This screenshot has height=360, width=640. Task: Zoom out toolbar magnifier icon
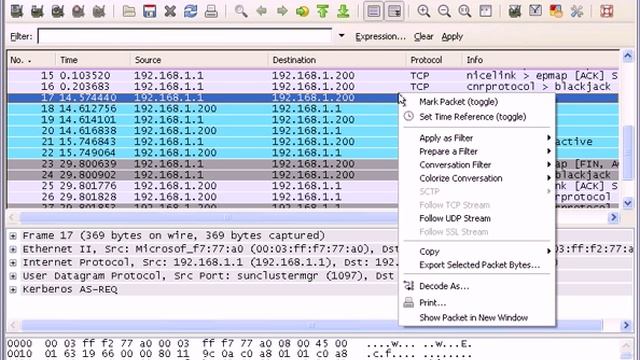point(444,11)
